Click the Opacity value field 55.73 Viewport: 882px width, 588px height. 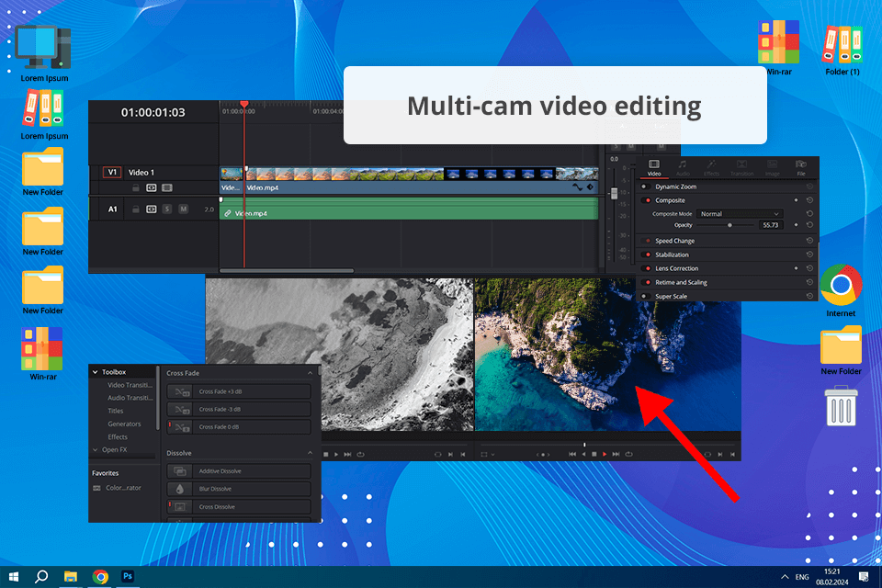click(770, 225)
